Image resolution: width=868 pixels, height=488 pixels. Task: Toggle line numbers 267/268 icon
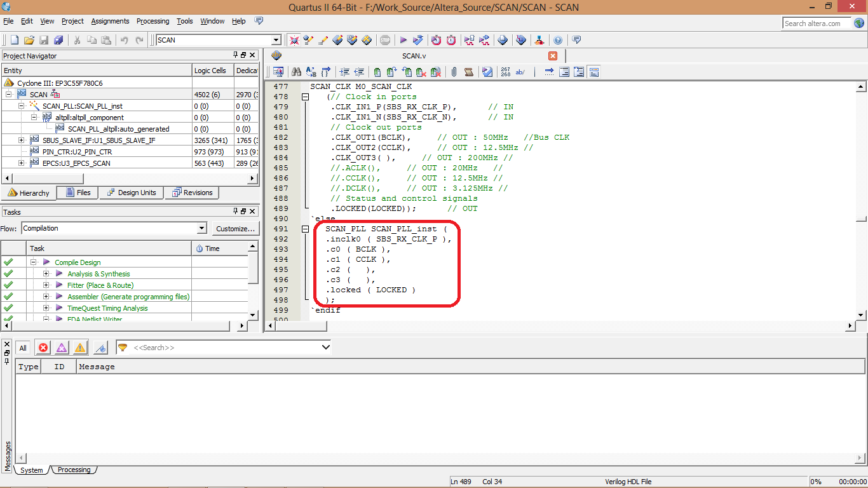[506, 72]
